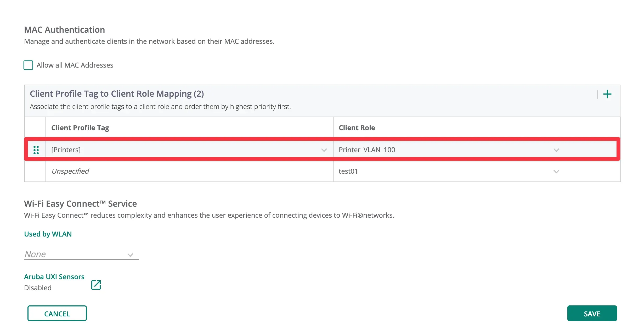Click the [Printers] tag field text
The height and width of the screenshot is (324, 644).
[x=66, y=150]
